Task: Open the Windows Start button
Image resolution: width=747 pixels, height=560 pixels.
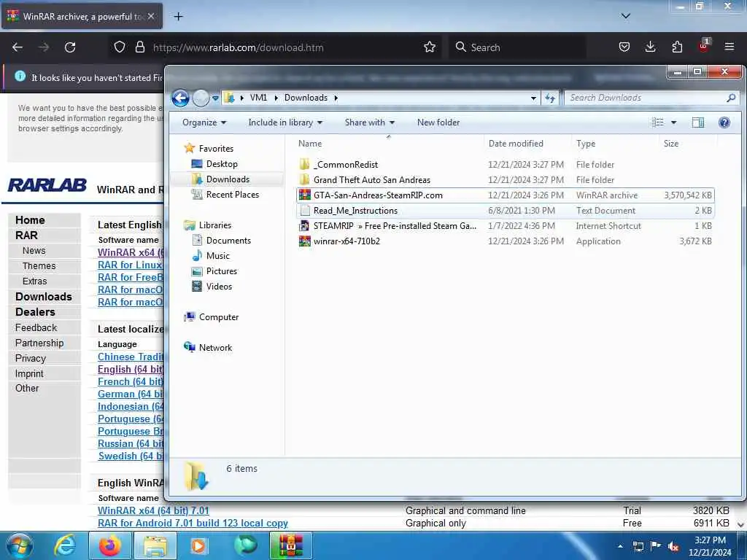Action: pos(20,545)
